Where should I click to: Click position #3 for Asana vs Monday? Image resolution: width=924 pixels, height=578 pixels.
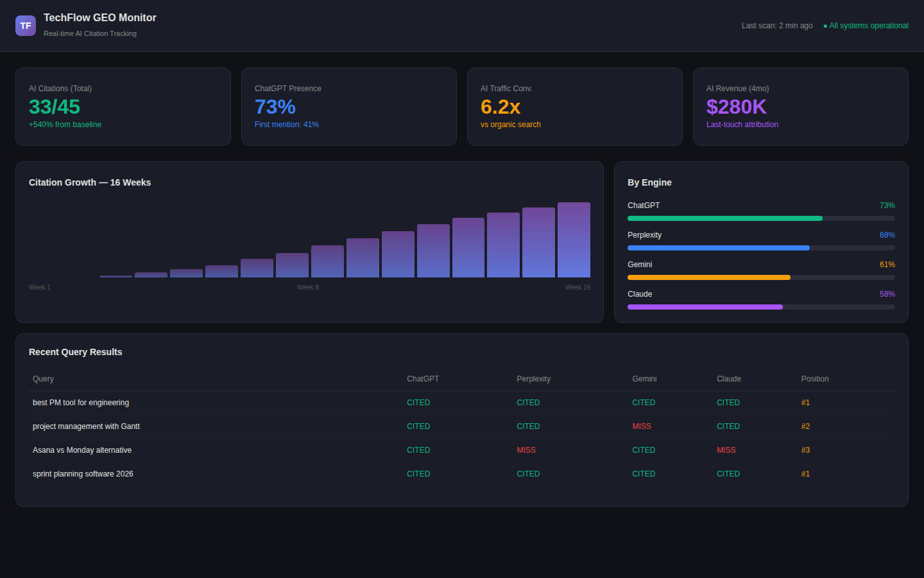tap(805, 450)
